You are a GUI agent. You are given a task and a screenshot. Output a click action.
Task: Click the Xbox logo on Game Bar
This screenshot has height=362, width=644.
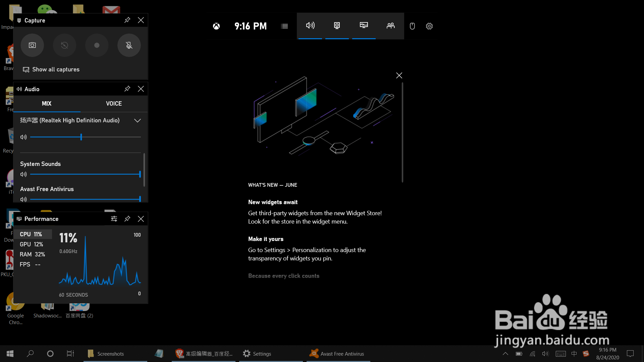point(216,26)
